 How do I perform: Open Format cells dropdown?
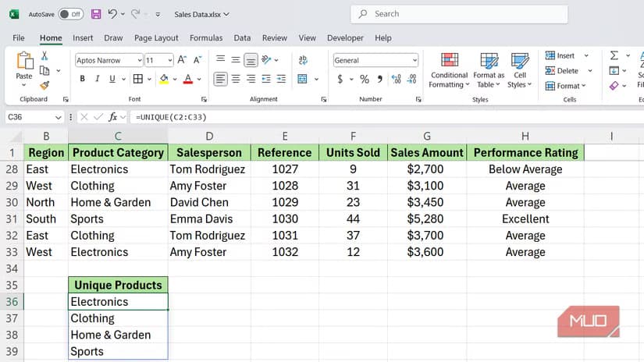click(x=566, y=86)
